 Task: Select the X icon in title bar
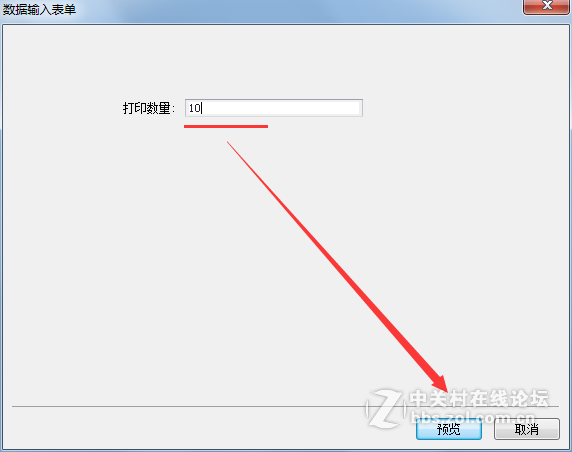[x=547, y=5]
